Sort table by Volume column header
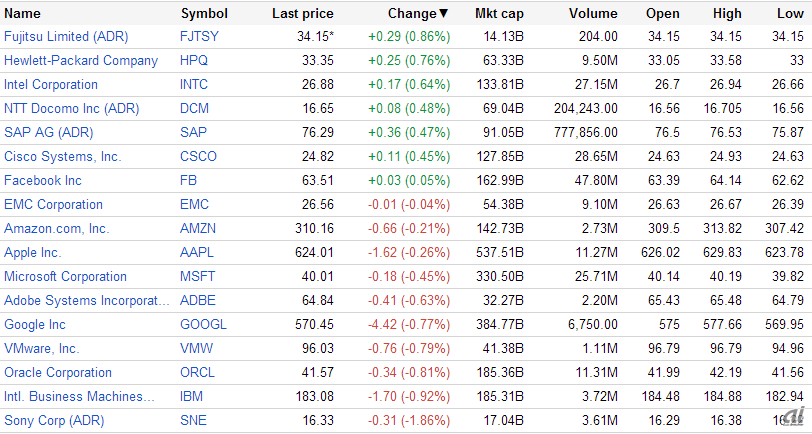This screenshot has width=812, height=434. (593, 14)
